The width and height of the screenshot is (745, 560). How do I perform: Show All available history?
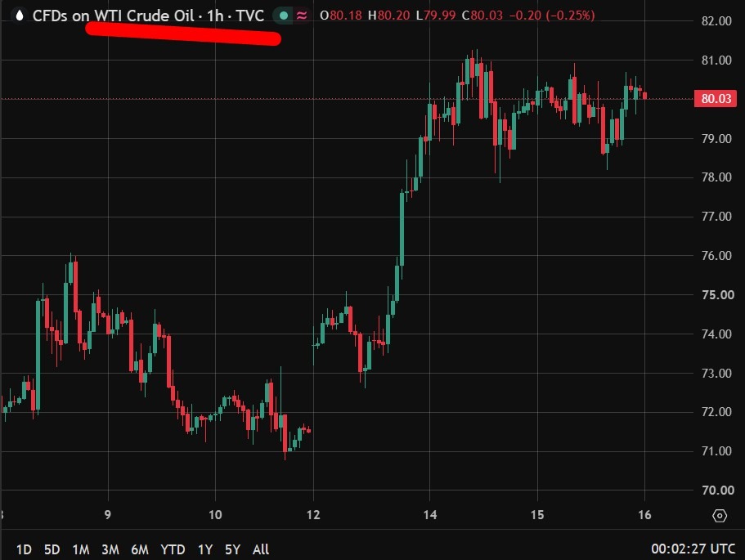coord(261,549)
